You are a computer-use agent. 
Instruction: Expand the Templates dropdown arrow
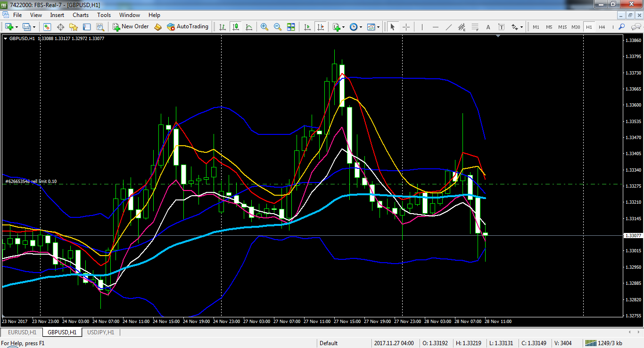click(379, 27)
